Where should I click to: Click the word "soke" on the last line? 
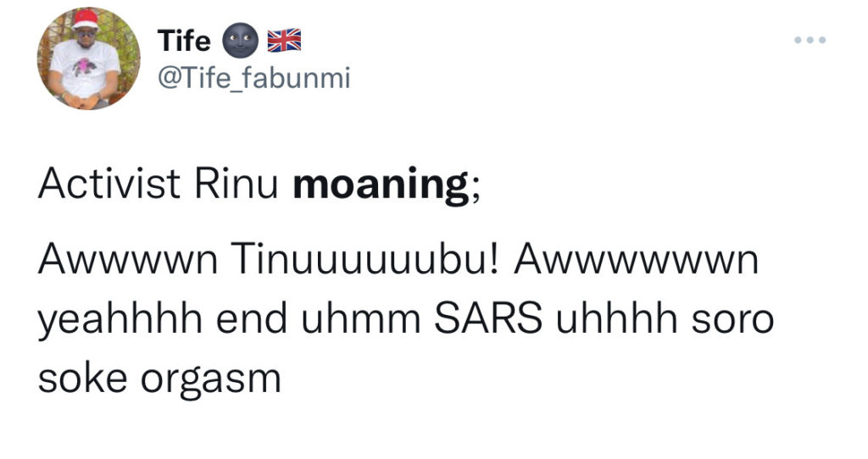[78, 379]
